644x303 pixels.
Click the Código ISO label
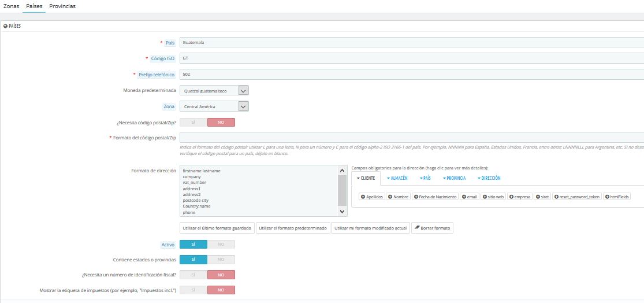coord(163,58)
